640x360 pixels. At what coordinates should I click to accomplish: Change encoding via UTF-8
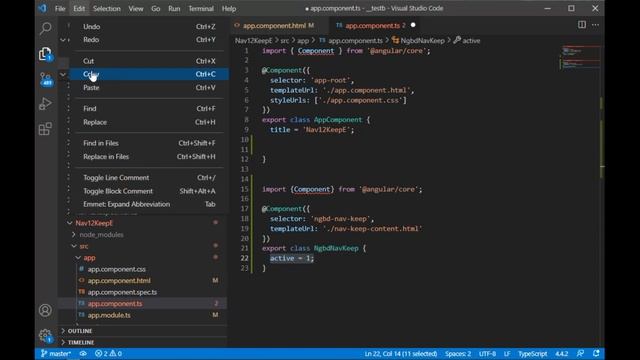point(487,353)
